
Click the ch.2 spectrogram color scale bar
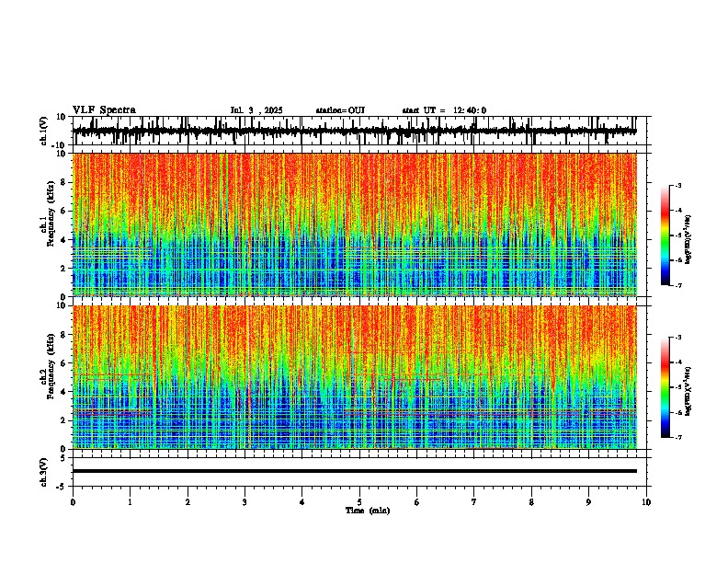coord(665,387)
